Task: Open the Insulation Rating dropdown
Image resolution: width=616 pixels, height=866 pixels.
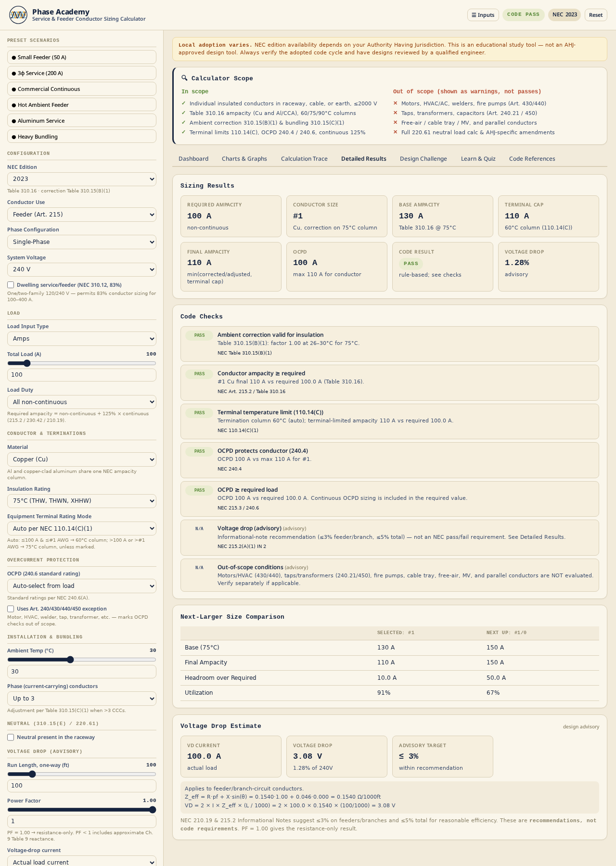Action: pyautogui.click(x=82, y=501)
